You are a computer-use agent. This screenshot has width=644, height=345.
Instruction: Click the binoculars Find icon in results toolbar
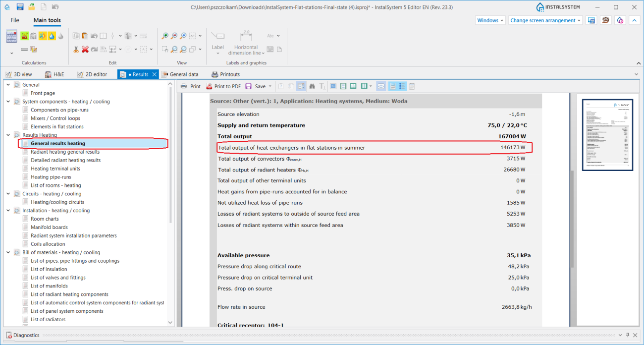click(312, 86)
